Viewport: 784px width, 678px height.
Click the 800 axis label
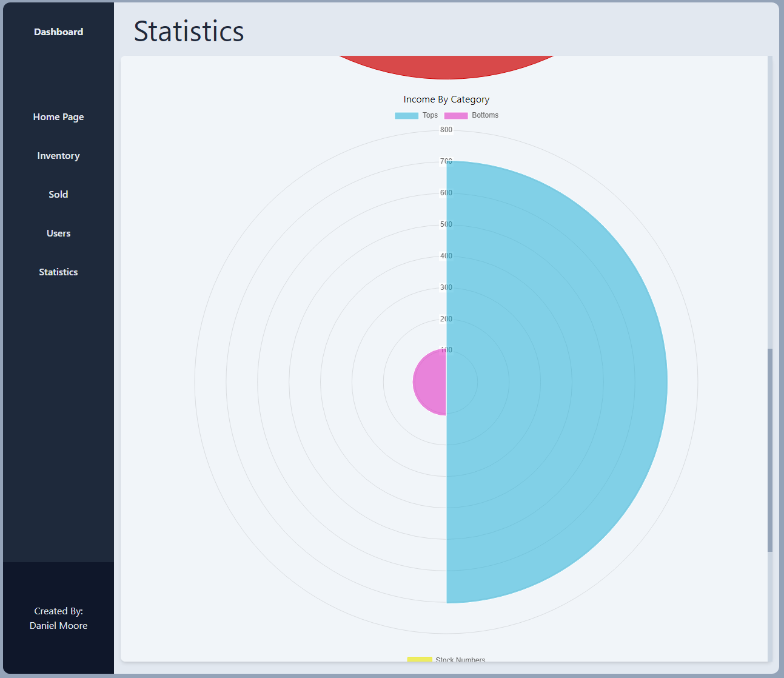pos(446,130)
